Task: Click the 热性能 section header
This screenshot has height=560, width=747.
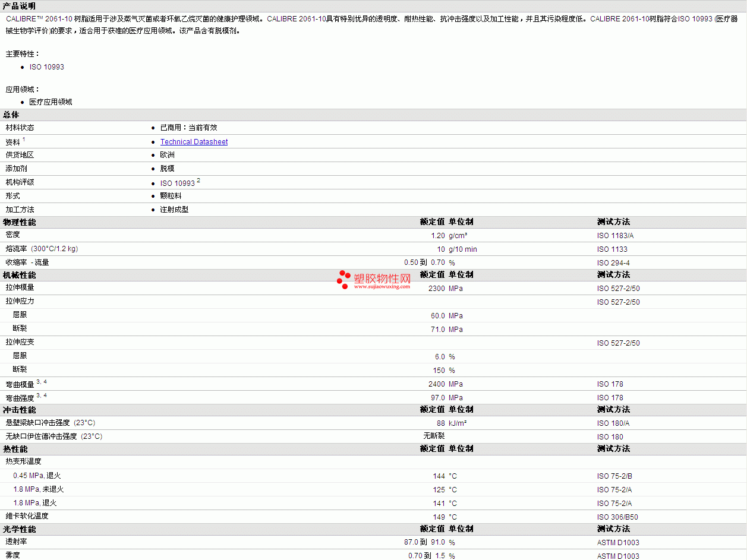Action: coord(15,450)
